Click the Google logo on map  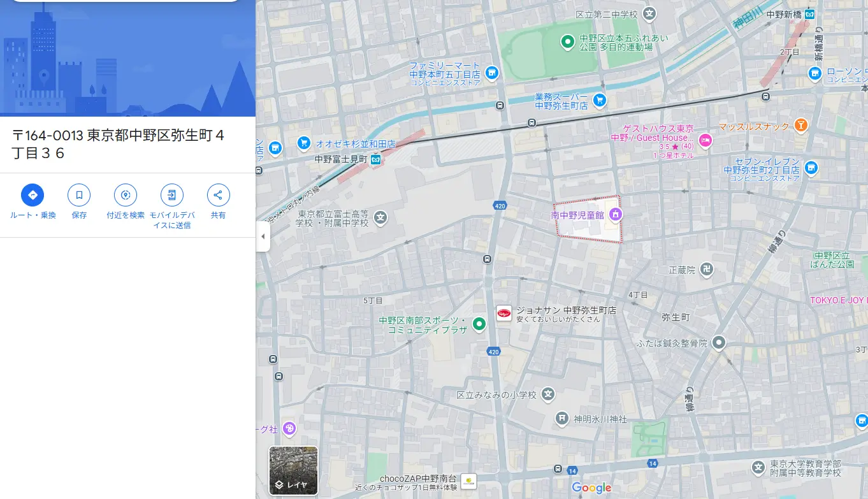(x=591, y=488)
